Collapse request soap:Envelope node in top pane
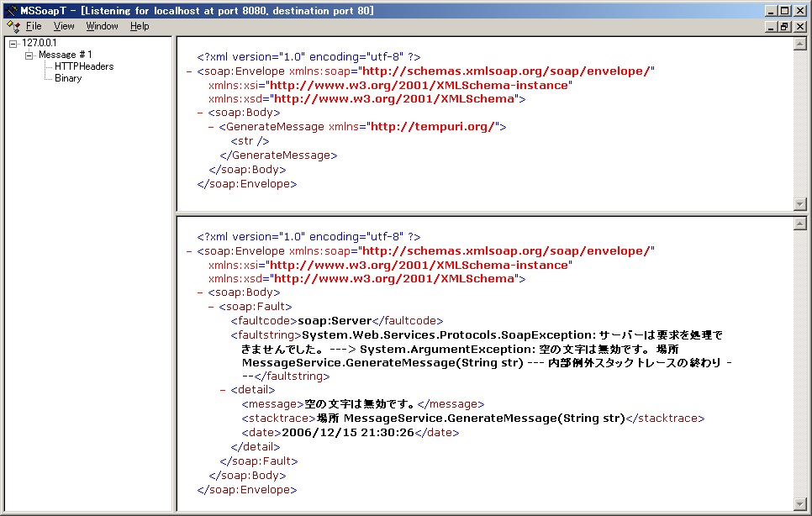812x516 pixels. 189,71
